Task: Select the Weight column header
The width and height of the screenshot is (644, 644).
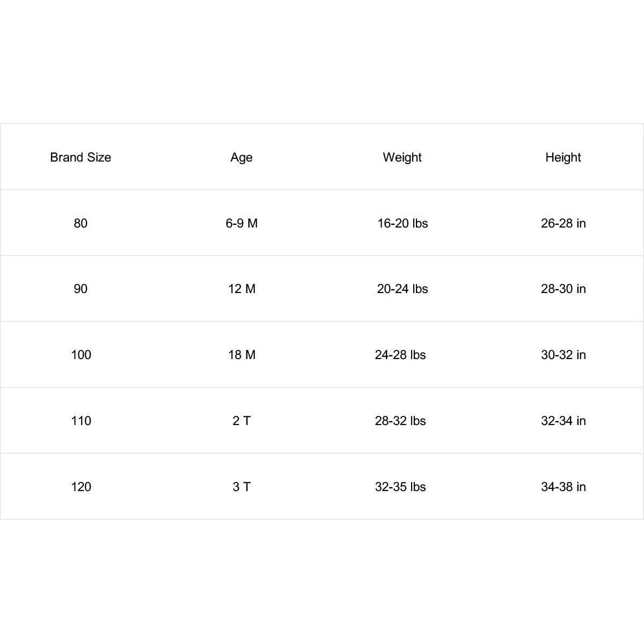Action: [x=402, y=157]
